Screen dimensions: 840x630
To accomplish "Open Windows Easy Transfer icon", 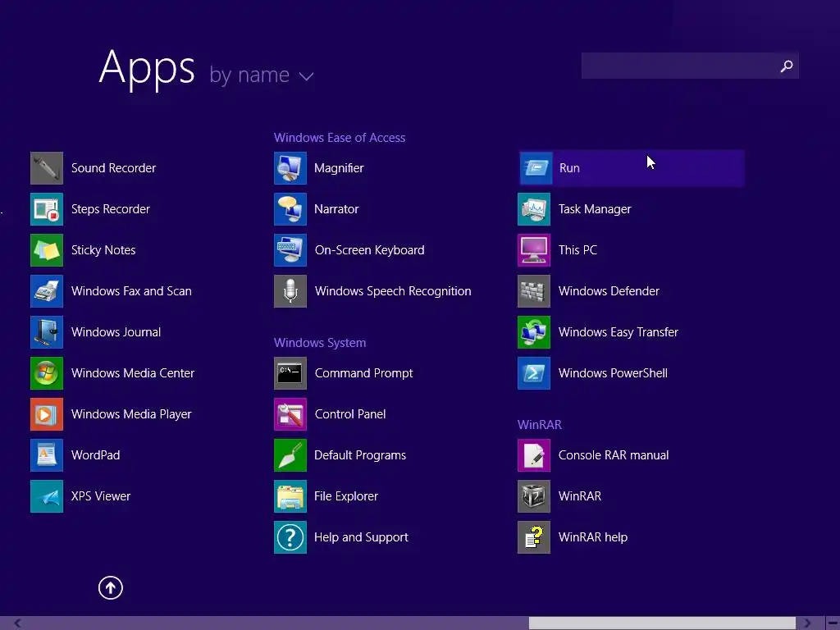I will 534,332.
